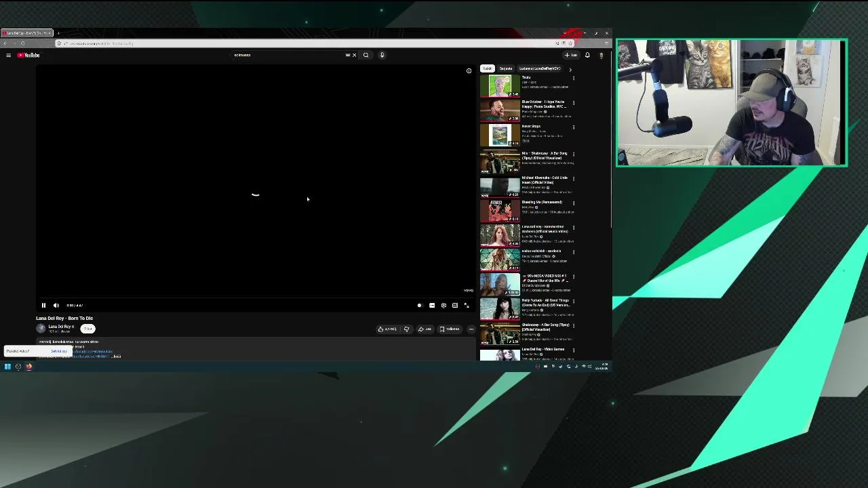Open options menu for Never Stops video
868x488 pixels.
(x=574, y=127)
